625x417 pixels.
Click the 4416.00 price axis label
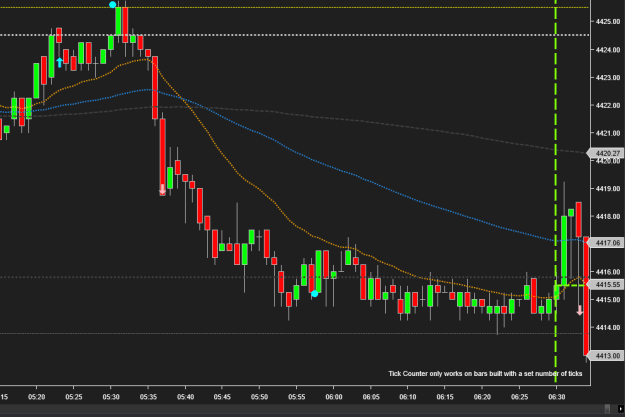click(608, 271)
